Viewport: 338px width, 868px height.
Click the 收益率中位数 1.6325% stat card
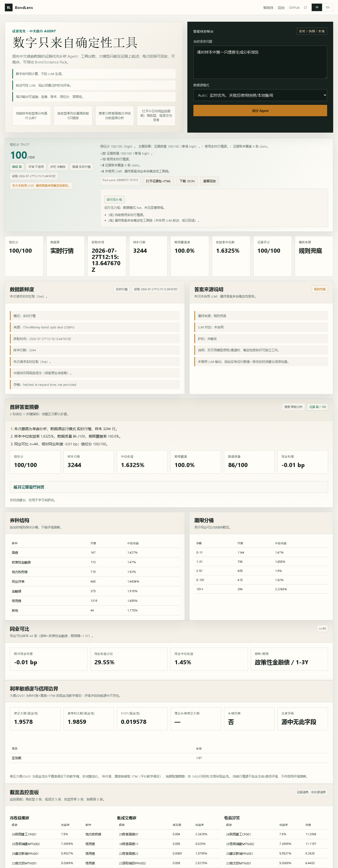pos(231,256)
